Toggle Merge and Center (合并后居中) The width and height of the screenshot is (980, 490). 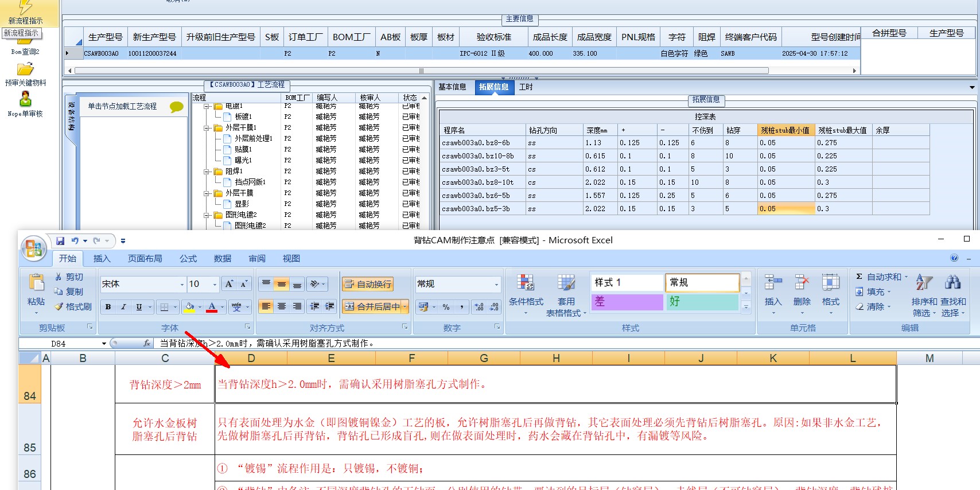tap(373, 307)
